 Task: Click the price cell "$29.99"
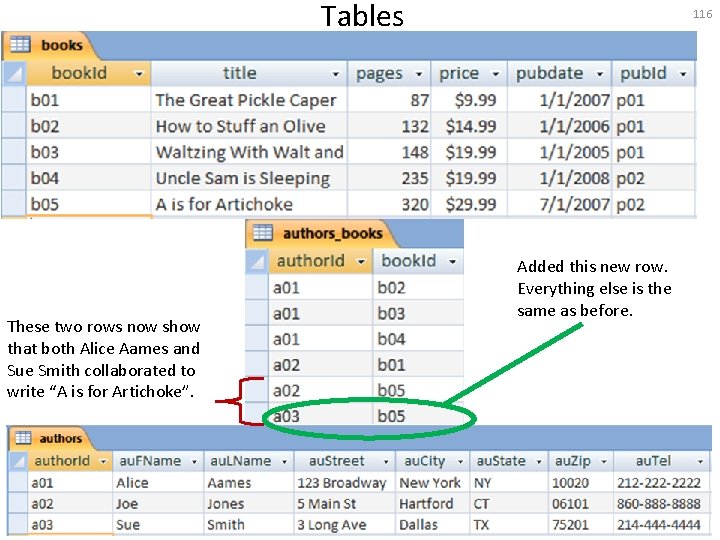pos(469,204)
